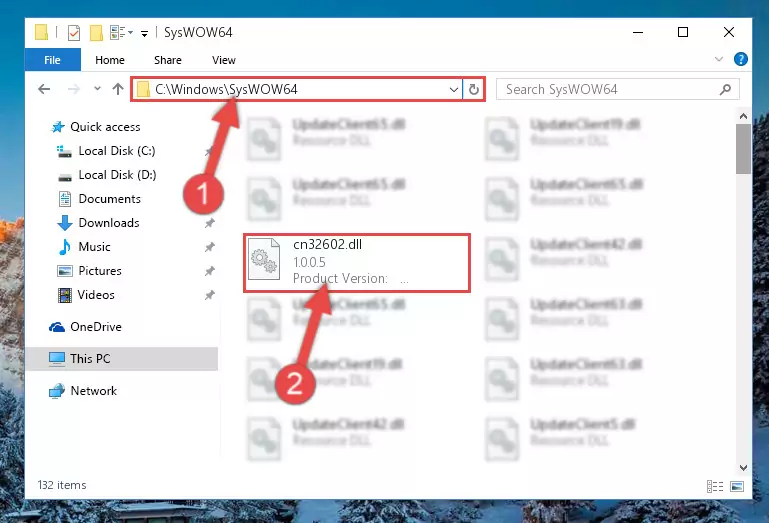Click the vertical scrollbar thumb

[743, 149]
